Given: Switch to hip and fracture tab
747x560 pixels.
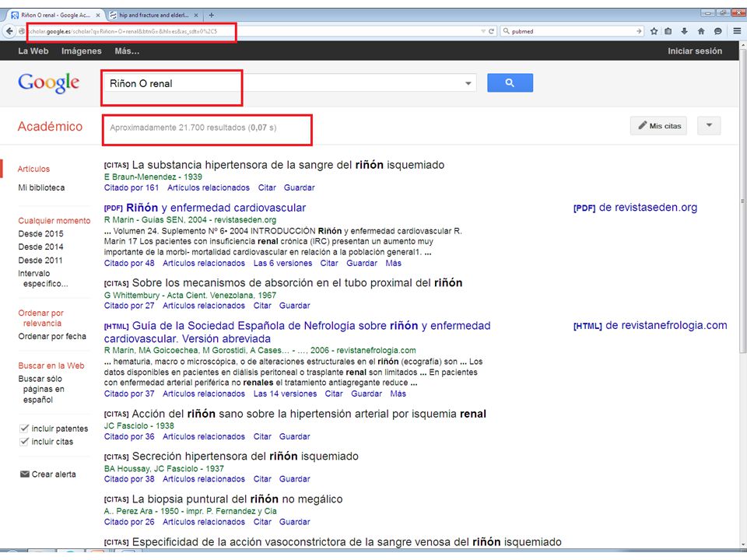Looking at the screenshot, I should click(153, 16).
